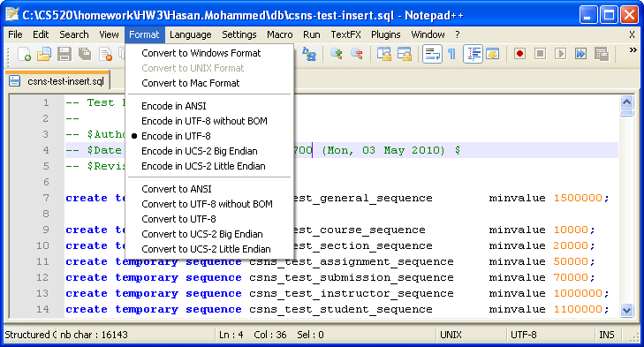
Task: Select the checked Encode in UTF-8 option
Action: pyautogui.click(x=209, y=136)
